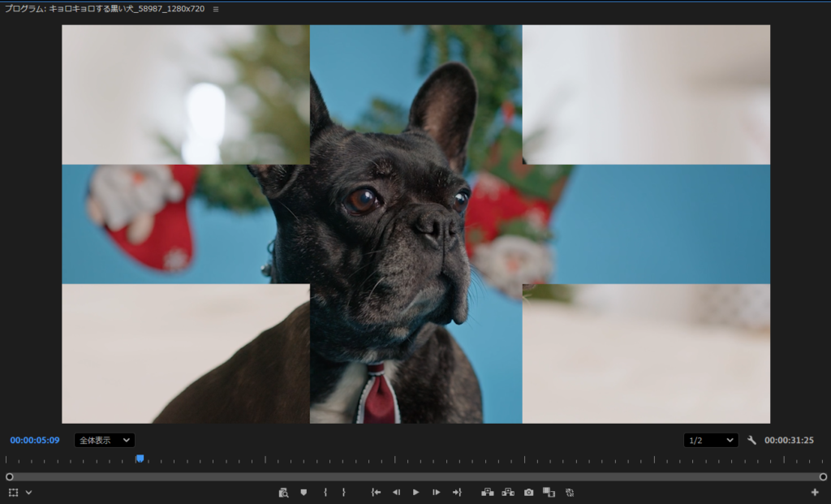The height and width of the screenshot is (504, 831).
Task: Mark Out point with right brace
Action: [x=343, y=493]
